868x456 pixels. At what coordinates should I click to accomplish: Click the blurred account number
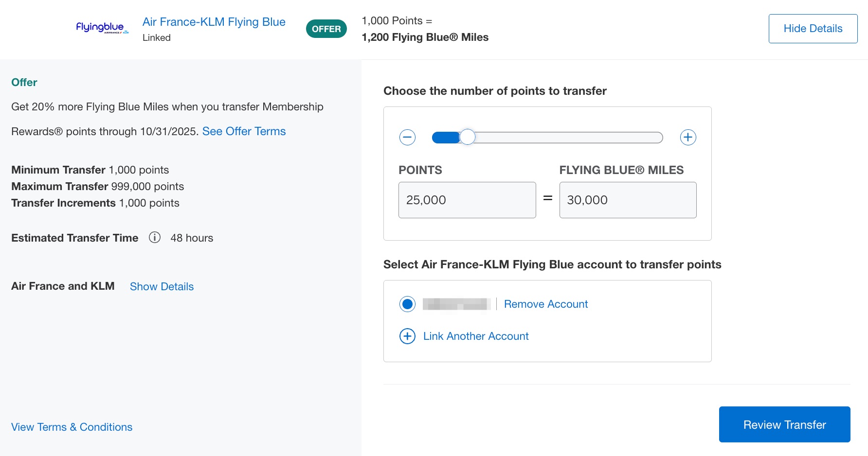456,304
